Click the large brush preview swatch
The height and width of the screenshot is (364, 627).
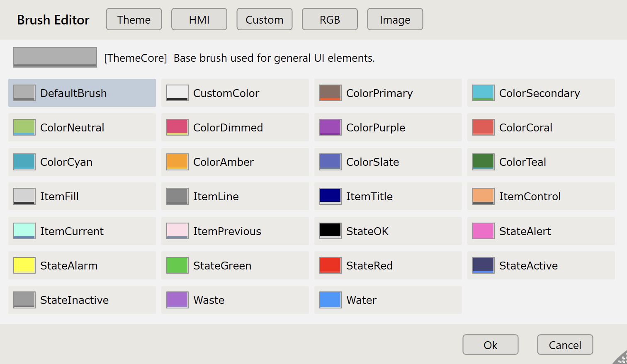click(55, 57)
